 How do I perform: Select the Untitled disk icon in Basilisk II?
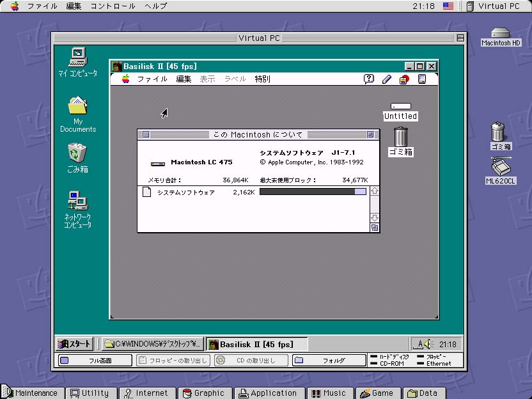point(401,106)
